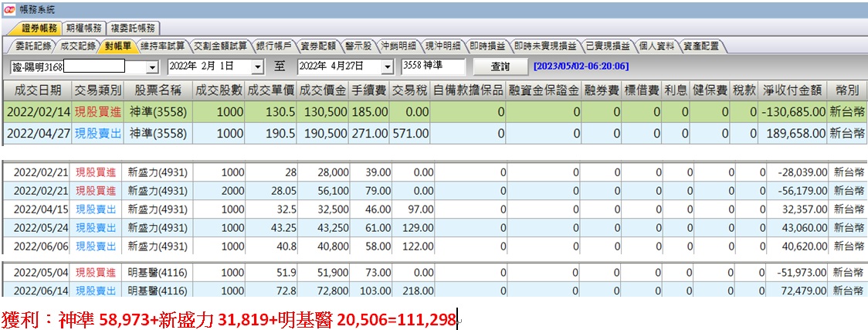Click the 28.05 price cell for 新盛力
868x330 pixels.
pyautogui.click(x=271, y=191)
